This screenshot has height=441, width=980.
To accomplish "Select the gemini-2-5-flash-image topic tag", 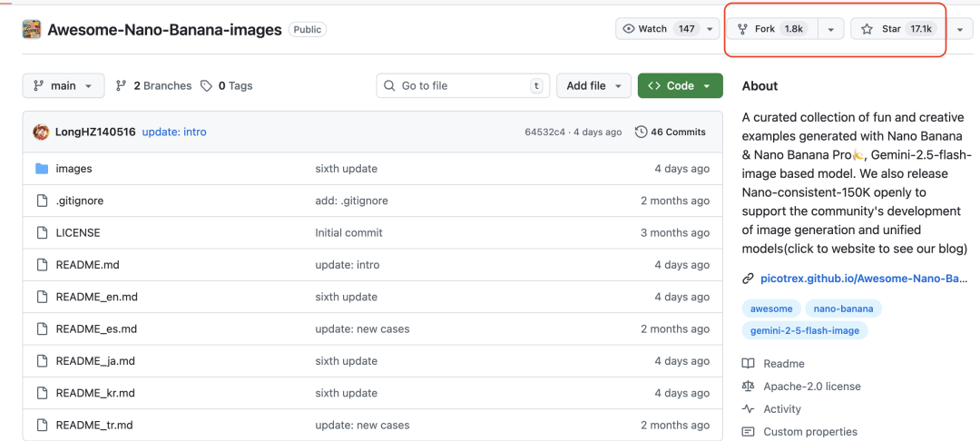I will coord(805,330).
